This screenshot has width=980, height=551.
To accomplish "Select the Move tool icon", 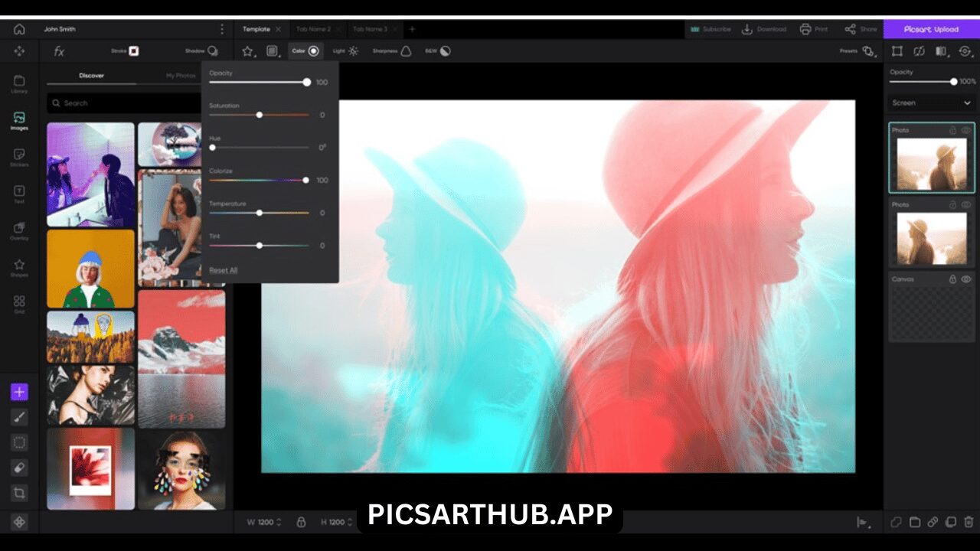I will [x=19, y=51].
